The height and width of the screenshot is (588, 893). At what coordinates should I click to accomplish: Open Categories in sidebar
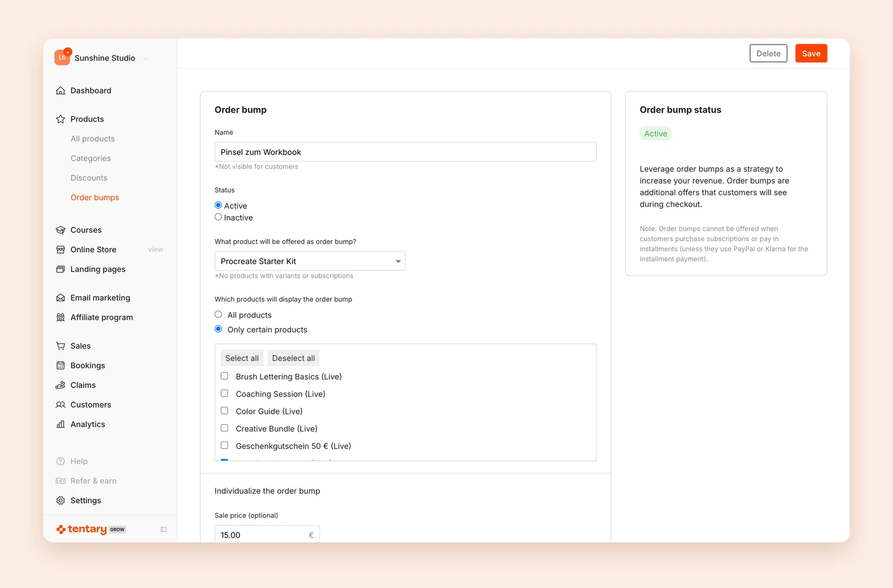click(x=91, y=158)
